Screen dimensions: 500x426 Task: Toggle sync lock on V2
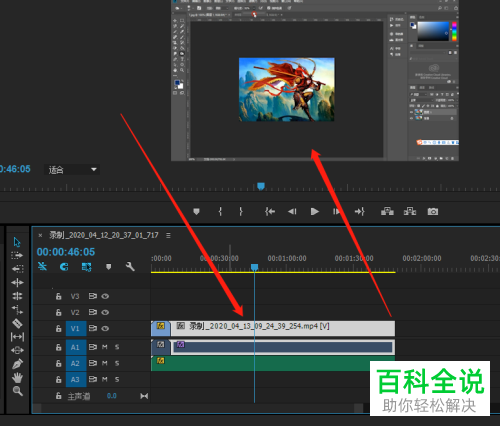coord(93,312)
